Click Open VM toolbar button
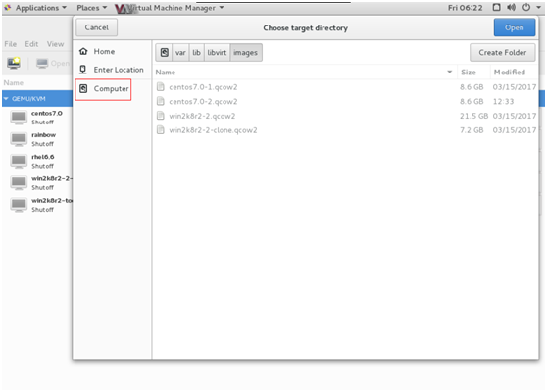The width and height of the screenshot is (547, 392). 53,63
